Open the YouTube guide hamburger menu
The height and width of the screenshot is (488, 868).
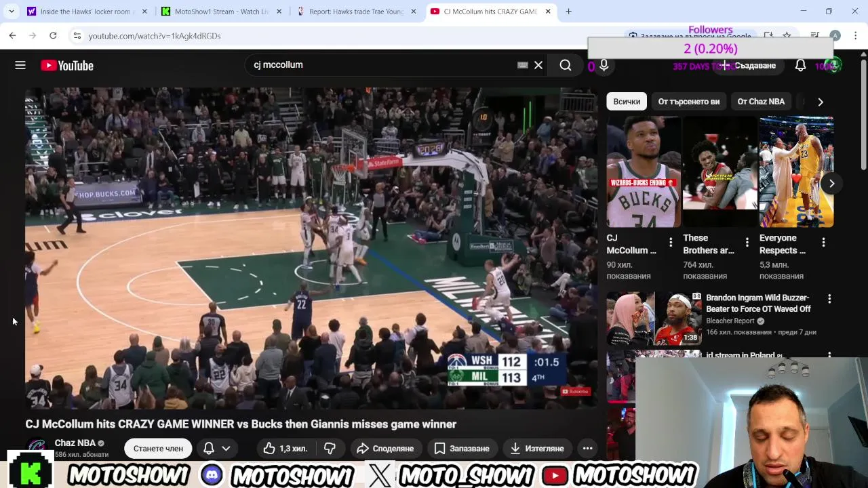pyautogui.click(x=20, y=65)
